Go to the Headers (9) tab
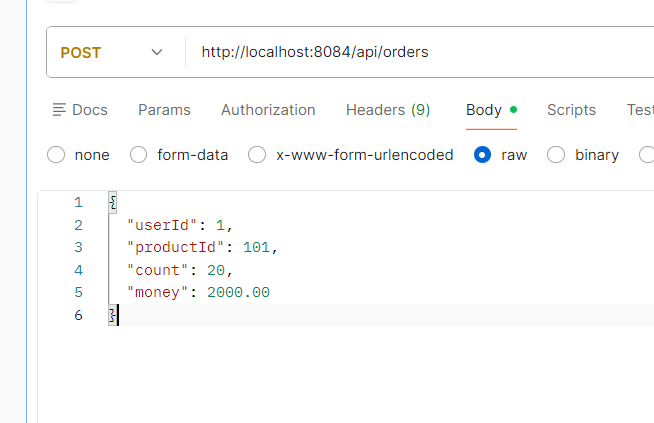 [387, 110]
